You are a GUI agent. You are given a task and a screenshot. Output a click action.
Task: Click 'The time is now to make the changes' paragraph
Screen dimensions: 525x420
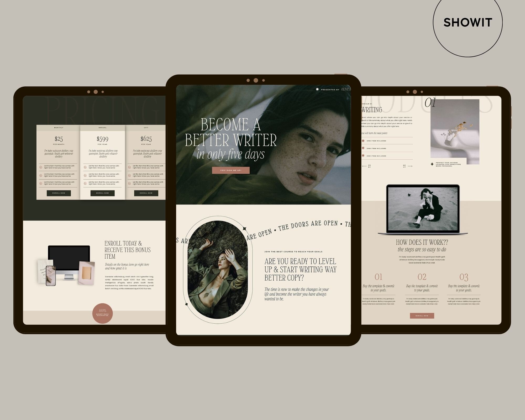(297, 294)
